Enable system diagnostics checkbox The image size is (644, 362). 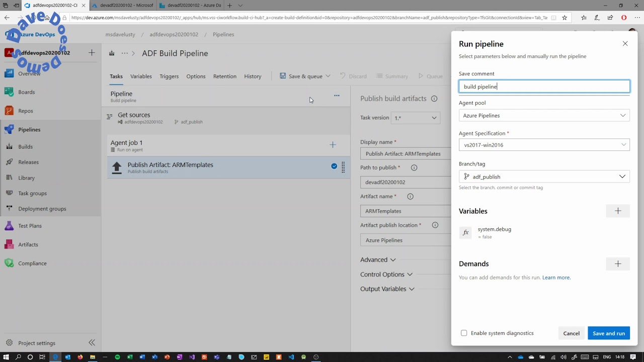pos(464,333)
